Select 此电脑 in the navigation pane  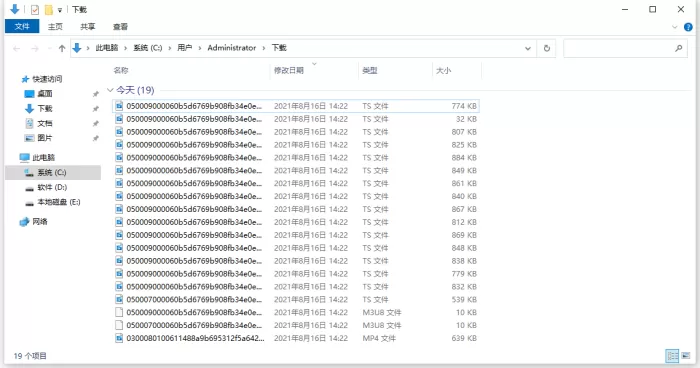(x=44, y=158)
